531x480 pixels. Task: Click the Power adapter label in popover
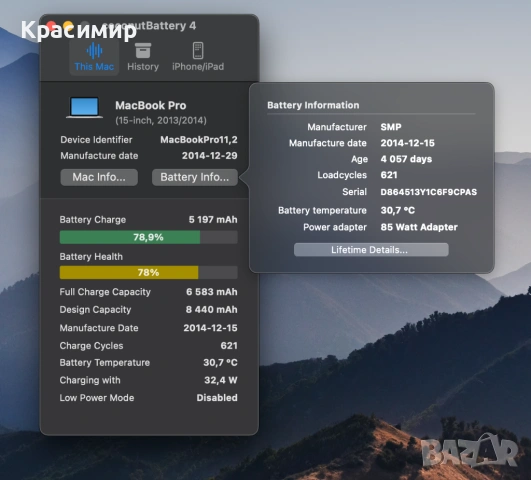point(335,227)
